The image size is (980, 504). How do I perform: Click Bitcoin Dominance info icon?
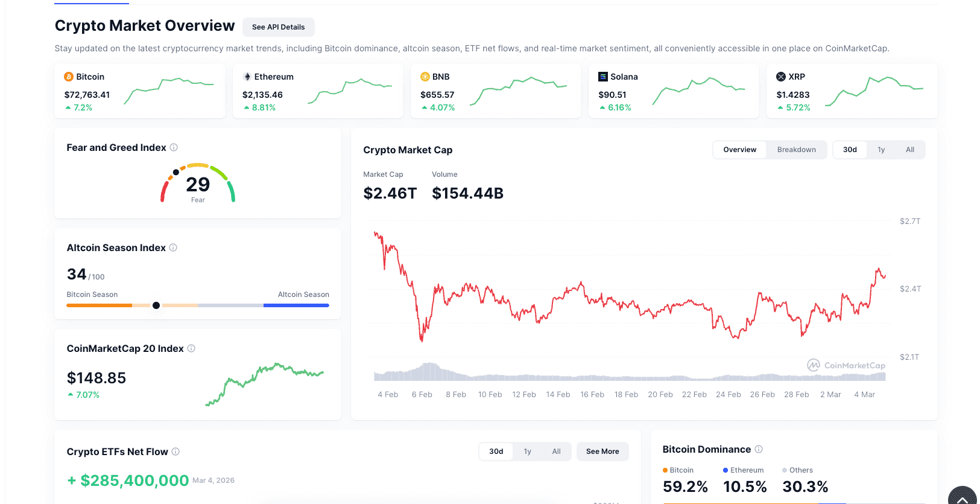[x=759, y=449]
